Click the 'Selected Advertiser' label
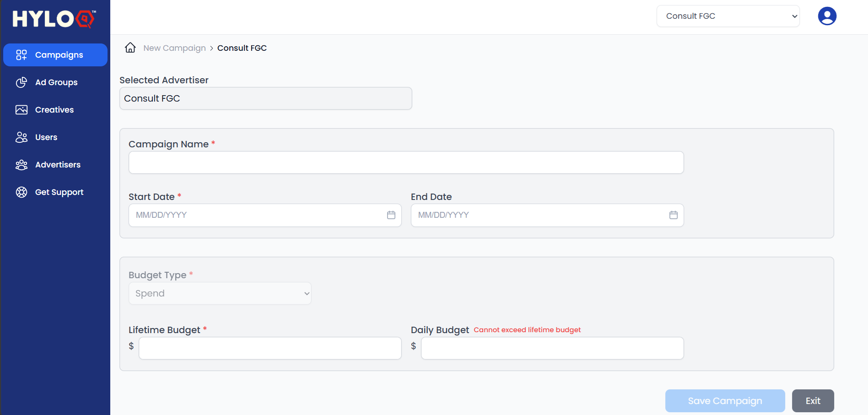Viewport: 868px width, 415px height. 164,80
